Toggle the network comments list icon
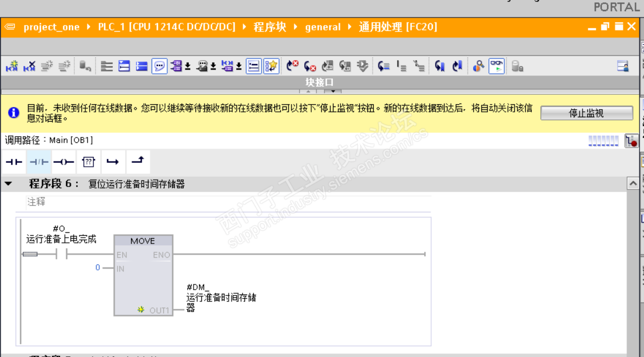The height and width of the screenshot is (357, 644). [254, 66]
